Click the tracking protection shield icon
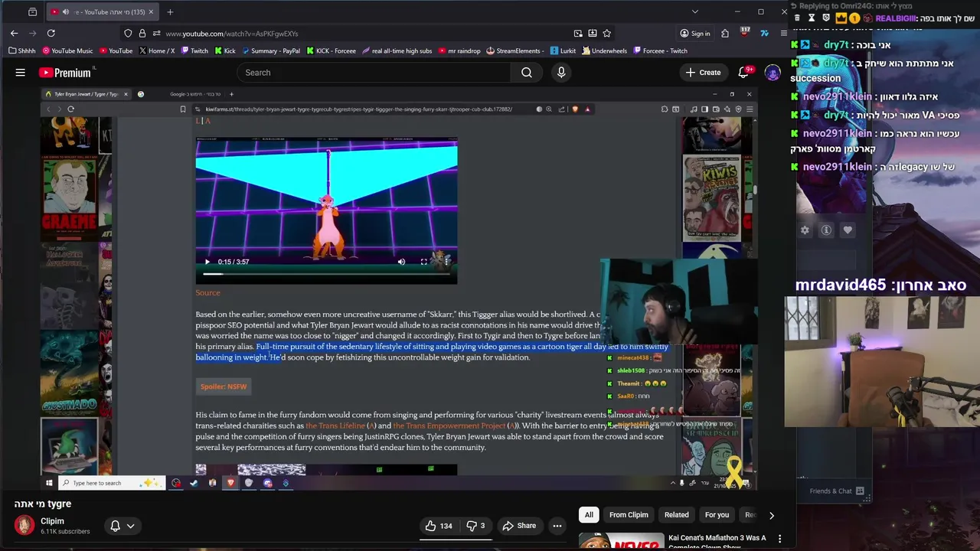This screenshot has height=551, width=980. click(x=128, y=34)
